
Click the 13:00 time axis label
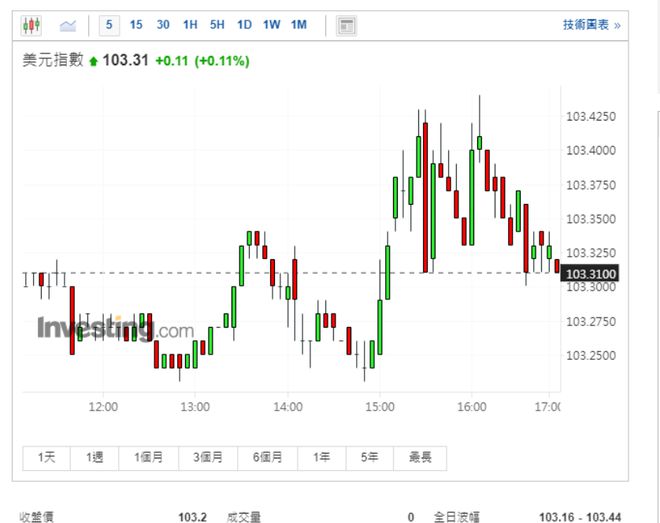coord(195,407)
